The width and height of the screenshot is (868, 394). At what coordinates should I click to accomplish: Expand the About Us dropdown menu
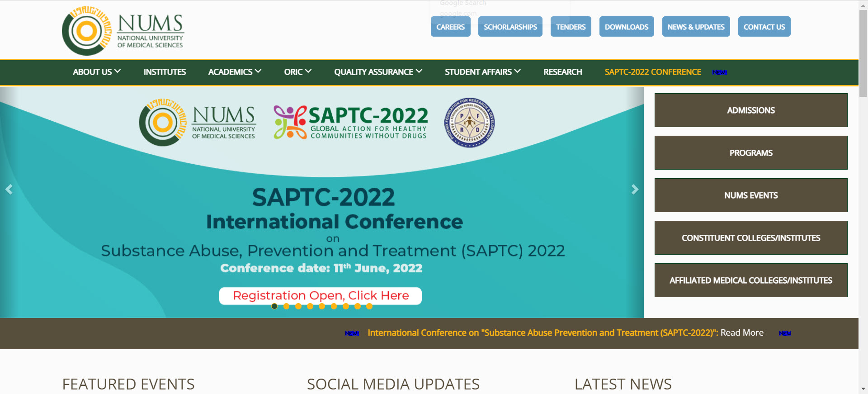click(97, 72)
